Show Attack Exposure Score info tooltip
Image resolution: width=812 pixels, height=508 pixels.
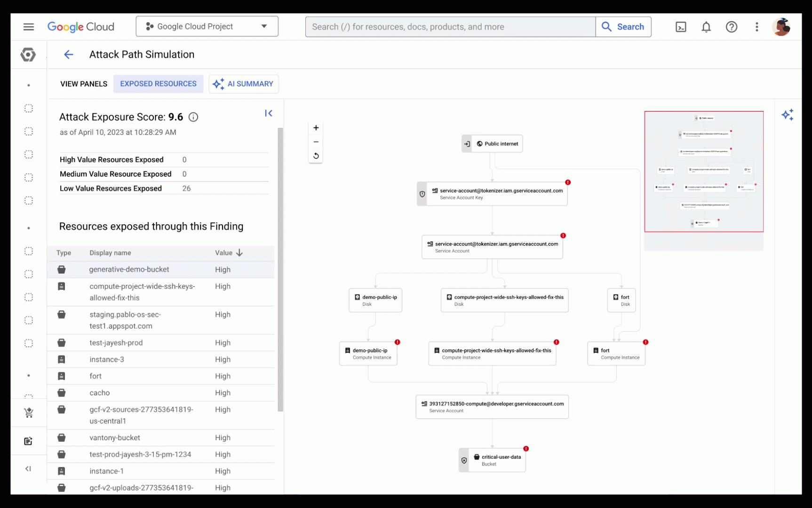pyautogui.click(x=193, y=117)
